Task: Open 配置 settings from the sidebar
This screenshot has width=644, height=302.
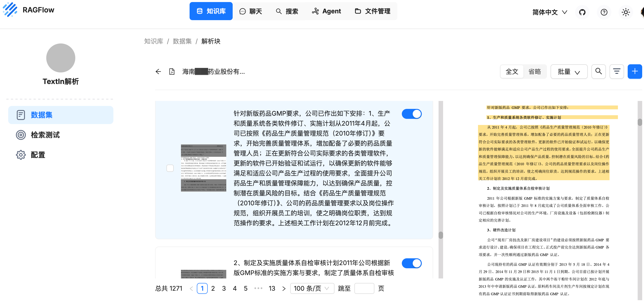Action: 38,155
